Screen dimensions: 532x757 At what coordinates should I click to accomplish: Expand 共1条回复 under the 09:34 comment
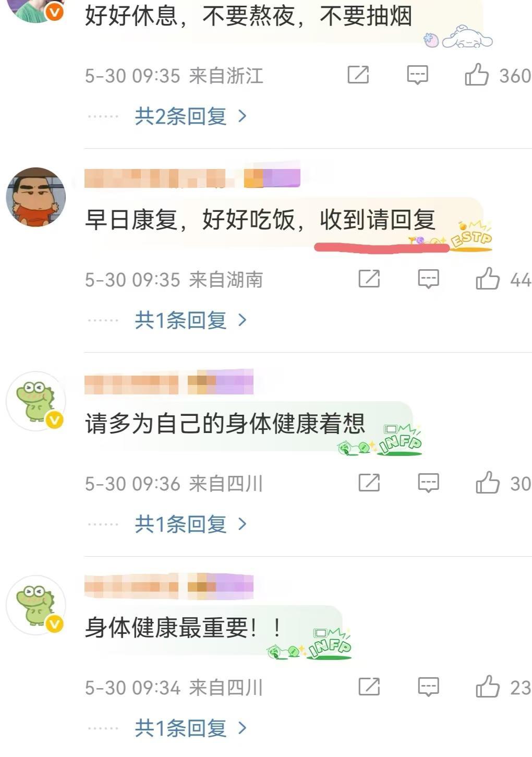tap(191, 728)
